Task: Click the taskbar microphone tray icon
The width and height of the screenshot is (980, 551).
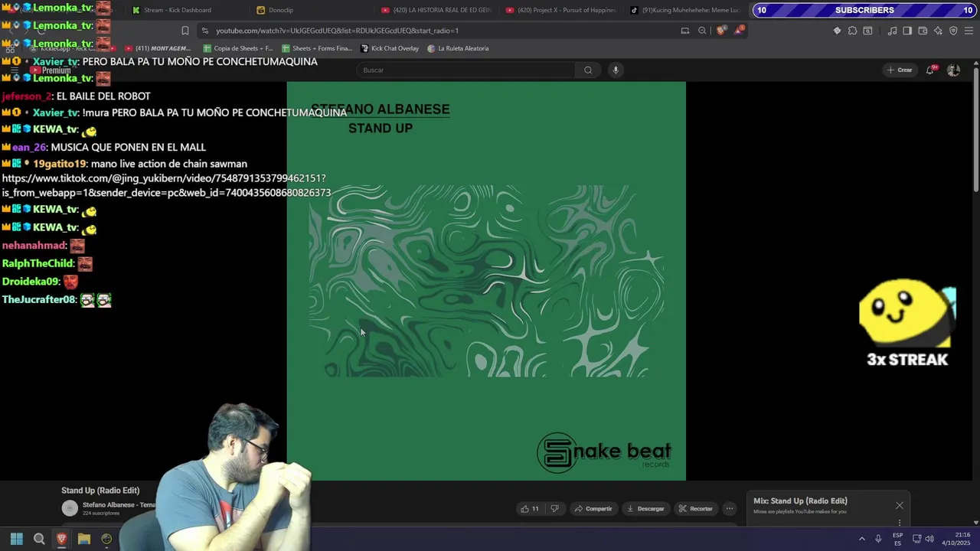Action: (x=878, y=539)
